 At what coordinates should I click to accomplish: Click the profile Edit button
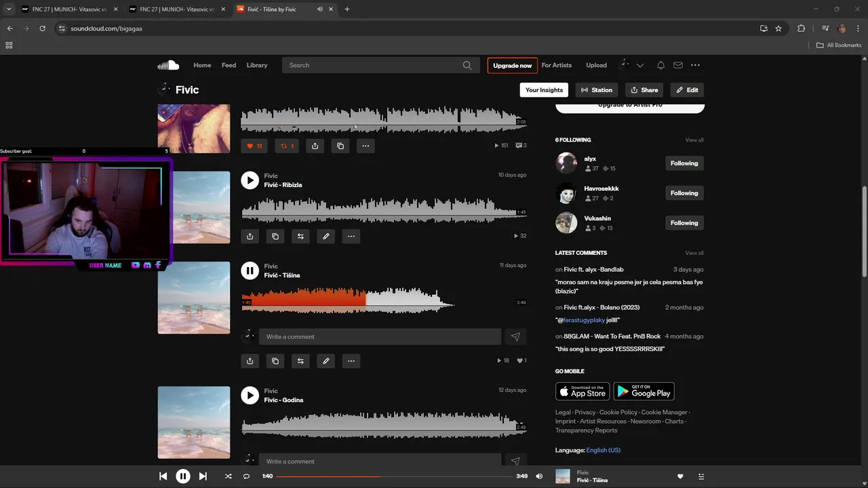(687, 90)
